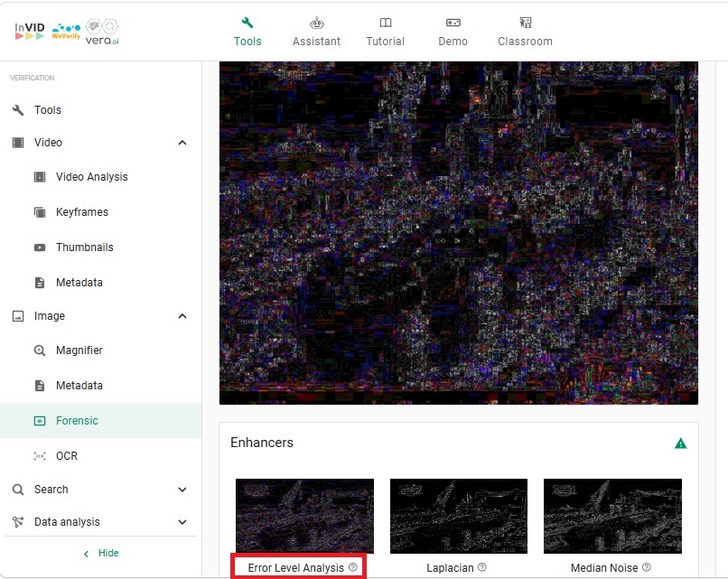
Task: Click the Hide left chevron arrow
Action: tap(86, 554)
